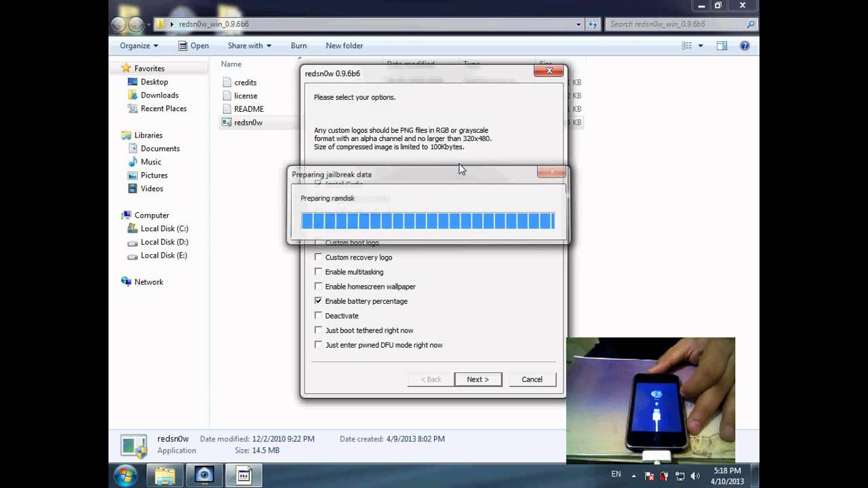This screenshot has height=488, width=868.
Task: Open Desktop in the Favorites list
Action: (x=154, y=82)
